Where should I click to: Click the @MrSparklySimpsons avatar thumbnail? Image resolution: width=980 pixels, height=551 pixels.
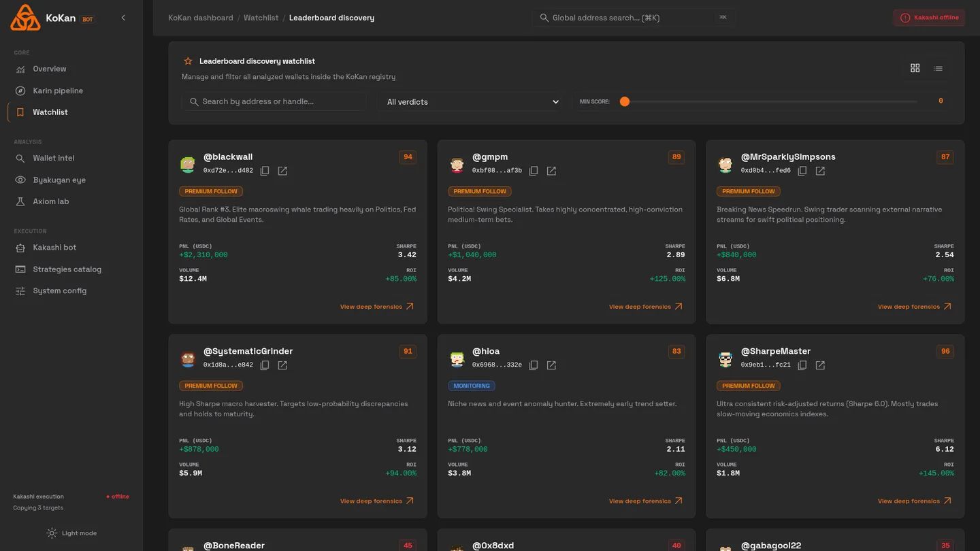tap(725, 164)
